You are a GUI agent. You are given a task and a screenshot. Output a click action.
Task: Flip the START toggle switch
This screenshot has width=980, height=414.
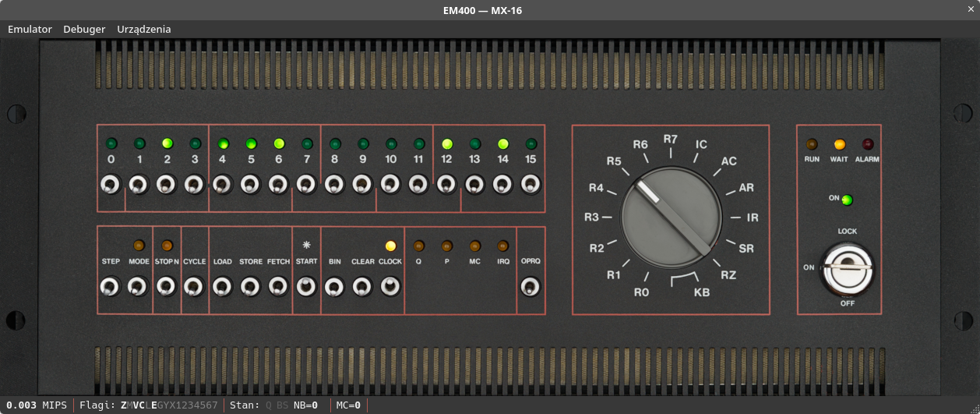306,287
